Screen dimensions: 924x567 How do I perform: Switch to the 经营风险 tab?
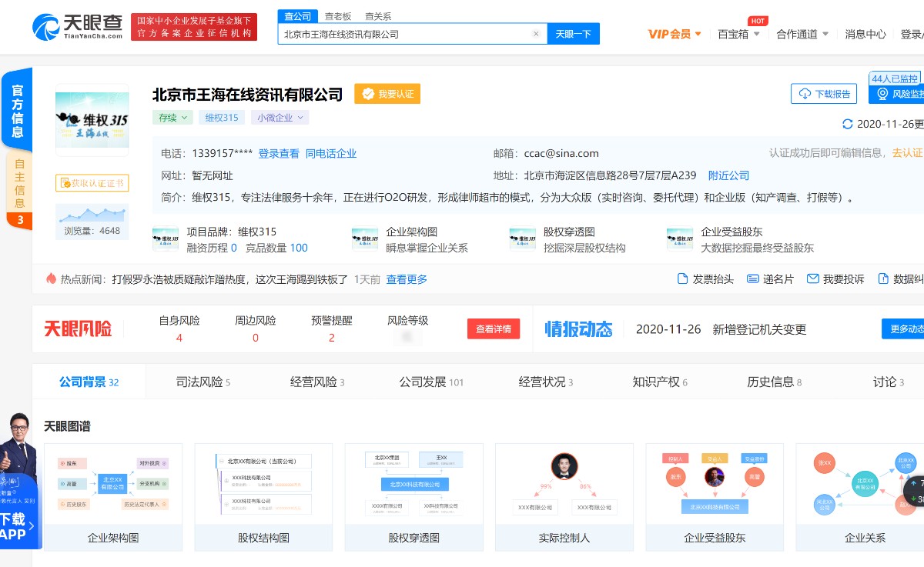point(317,382)
